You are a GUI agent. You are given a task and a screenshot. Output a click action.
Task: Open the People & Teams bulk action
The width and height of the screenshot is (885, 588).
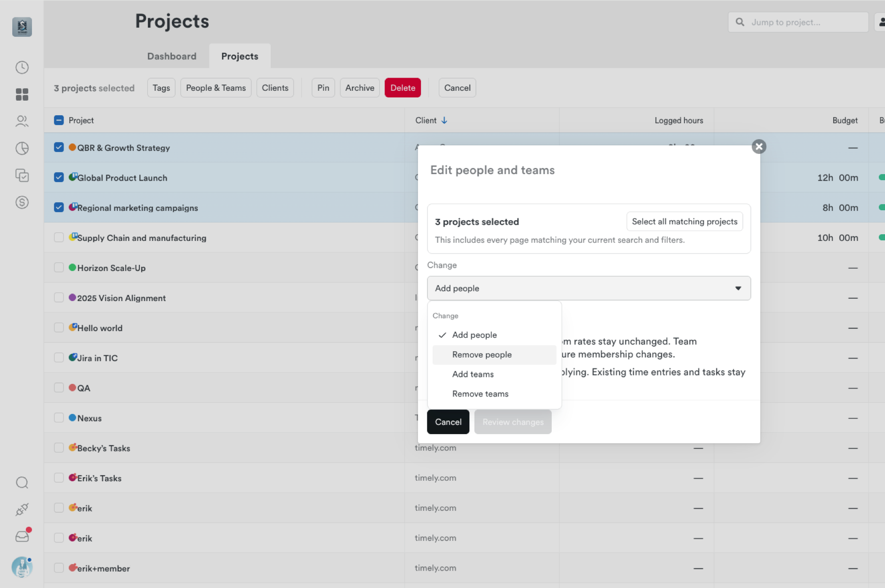(216, 88)
